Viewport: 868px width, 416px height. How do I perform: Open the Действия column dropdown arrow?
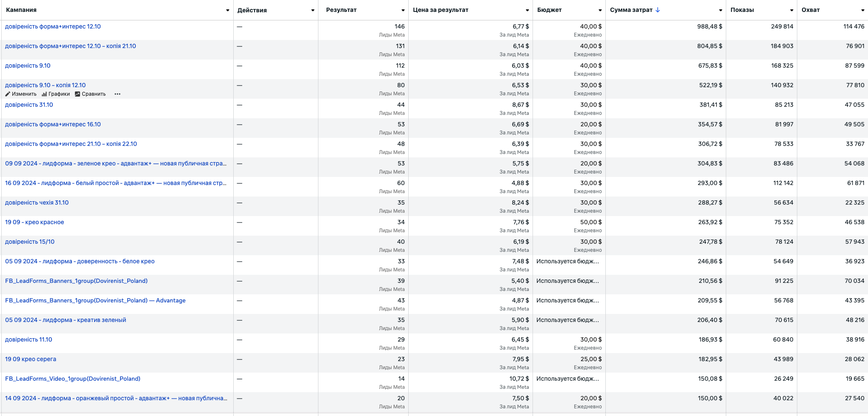point(313,10)
